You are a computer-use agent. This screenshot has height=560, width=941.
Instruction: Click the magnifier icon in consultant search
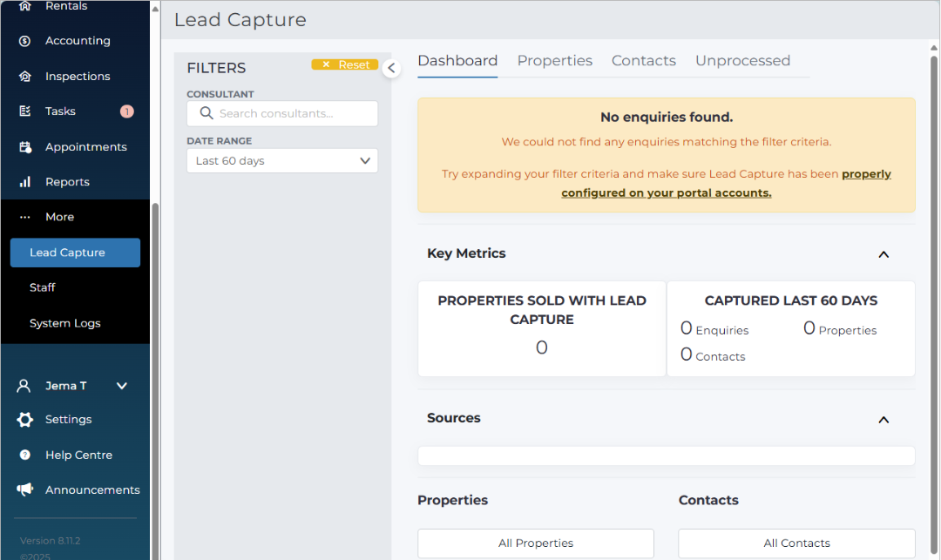[x=206, y=113]
